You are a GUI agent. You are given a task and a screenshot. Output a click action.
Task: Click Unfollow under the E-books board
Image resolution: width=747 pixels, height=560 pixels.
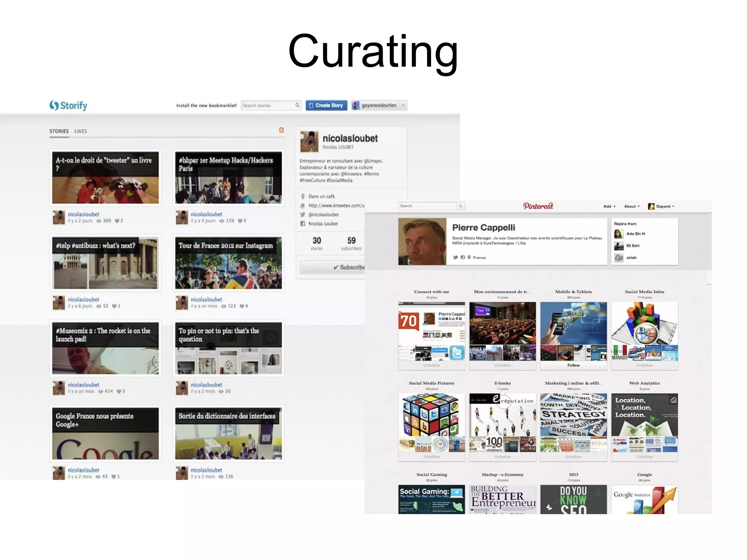[x=503, y=457]
